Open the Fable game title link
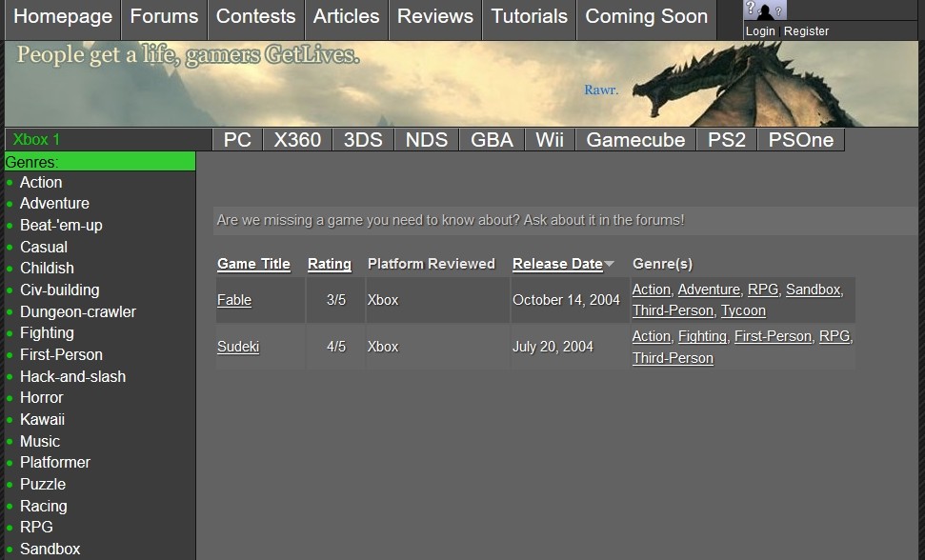Viewport: 925px width, 560px height. coord(234,300)
